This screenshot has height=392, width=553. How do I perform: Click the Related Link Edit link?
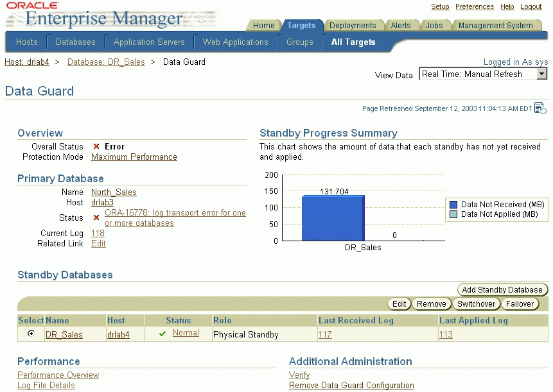click(x=98, y=243)
